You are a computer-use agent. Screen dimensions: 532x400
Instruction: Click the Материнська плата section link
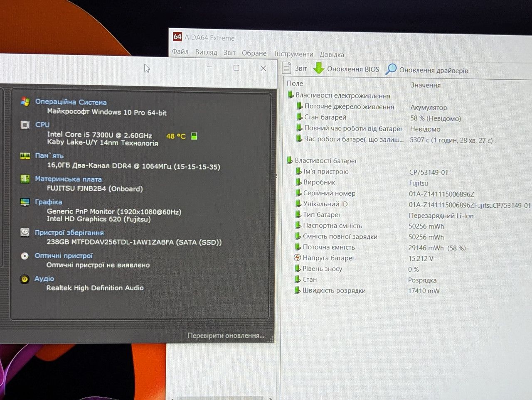(x=68, y=179)
